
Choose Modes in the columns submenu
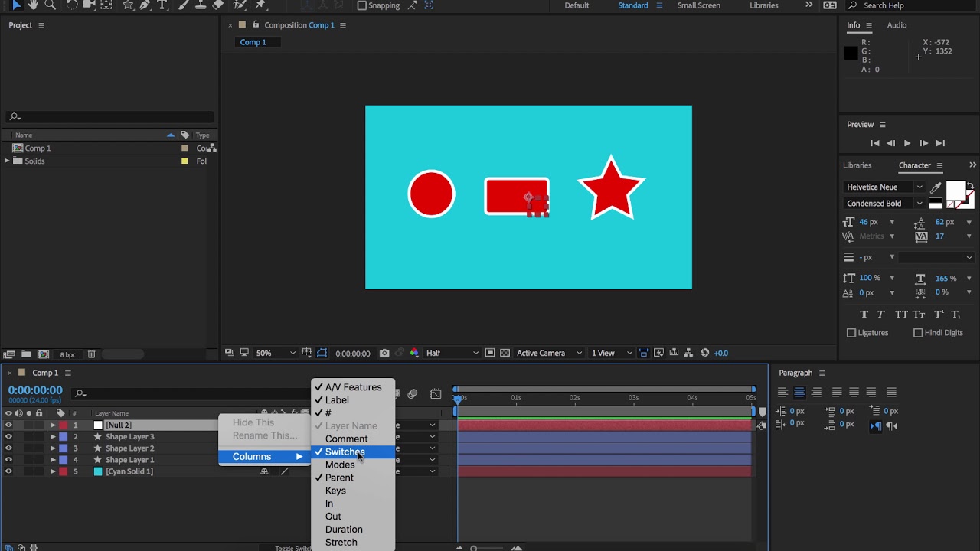pyautogui.click(x=353, y=465)
